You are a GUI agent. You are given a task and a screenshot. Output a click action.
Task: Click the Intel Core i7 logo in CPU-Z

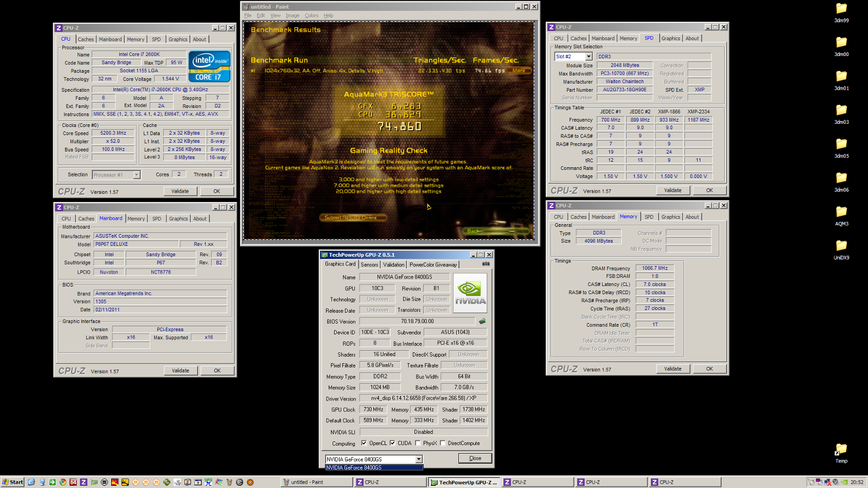tap(209, 66)
